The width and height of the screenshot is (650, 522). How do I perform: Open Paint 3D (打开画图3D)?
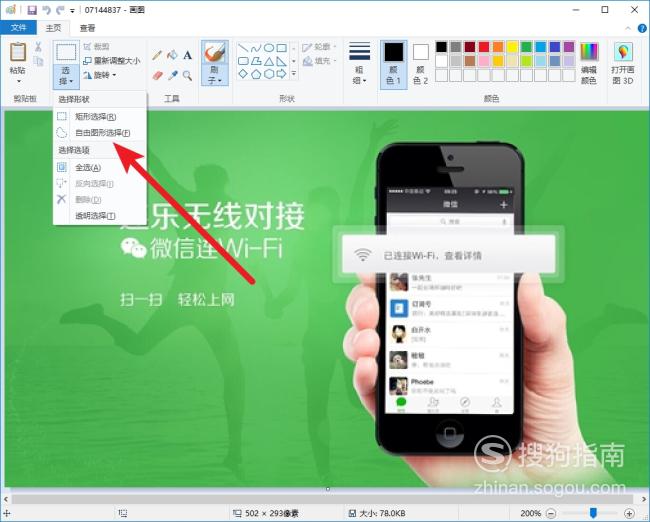pos(623,63)
